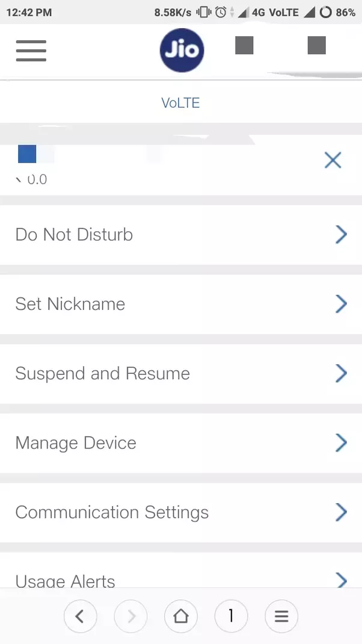Tap the VoLTE label

click(x=180, y=103)
